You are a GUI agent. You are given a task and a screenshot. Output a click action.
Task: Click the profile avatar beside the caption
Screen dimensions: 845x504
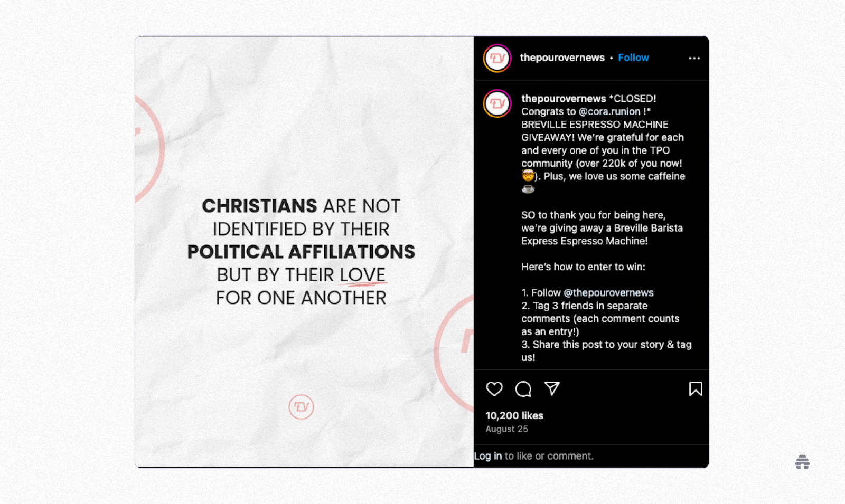click(497, 103)
